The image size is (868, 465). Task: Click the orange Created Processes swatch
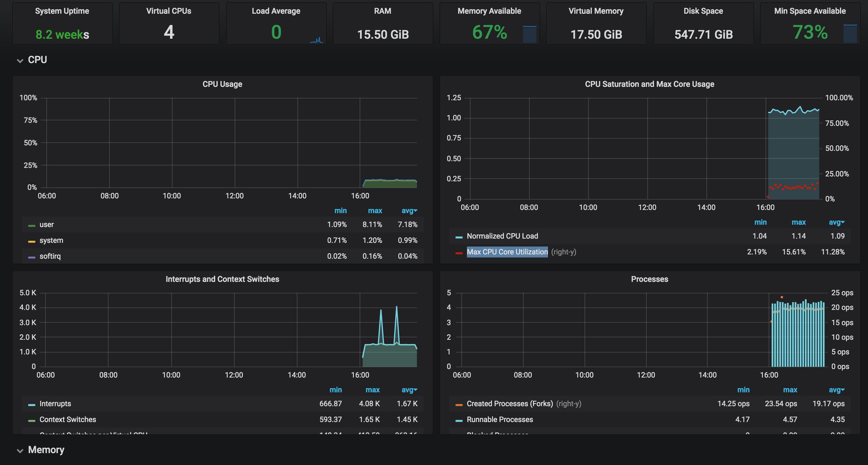[x=459, y=404]
